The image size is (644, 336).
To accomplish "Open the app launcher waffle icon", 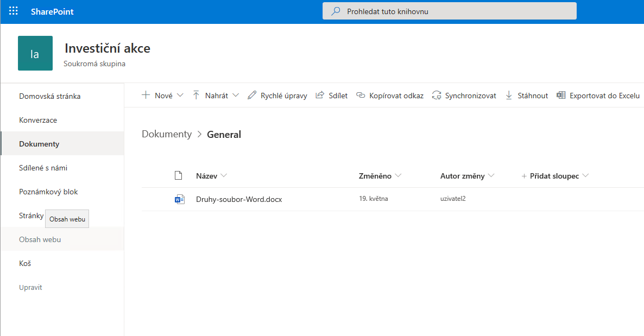I will coord(13,11).
